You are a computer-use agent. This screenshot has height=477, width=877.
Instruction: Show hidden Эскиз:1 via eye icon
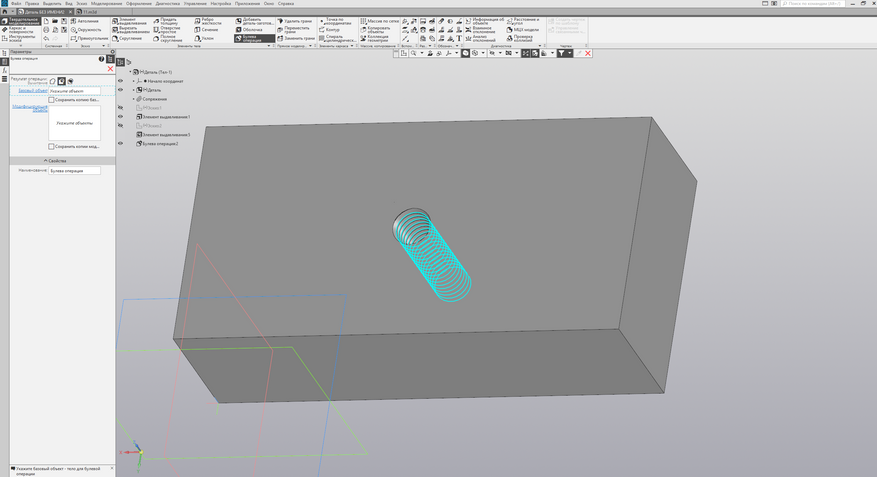click(120, 108)
